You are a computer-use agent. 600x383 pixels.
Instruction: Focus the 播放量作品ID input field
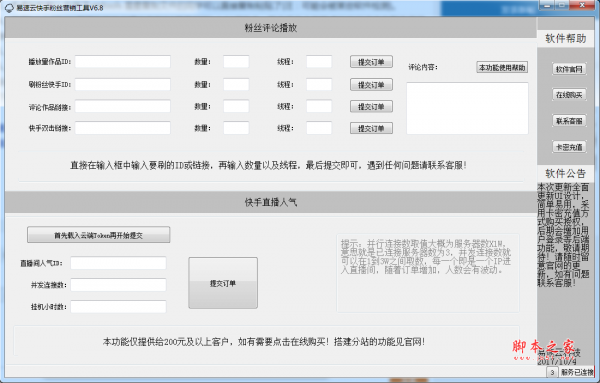pyautogui.click(x=122, y=62)
